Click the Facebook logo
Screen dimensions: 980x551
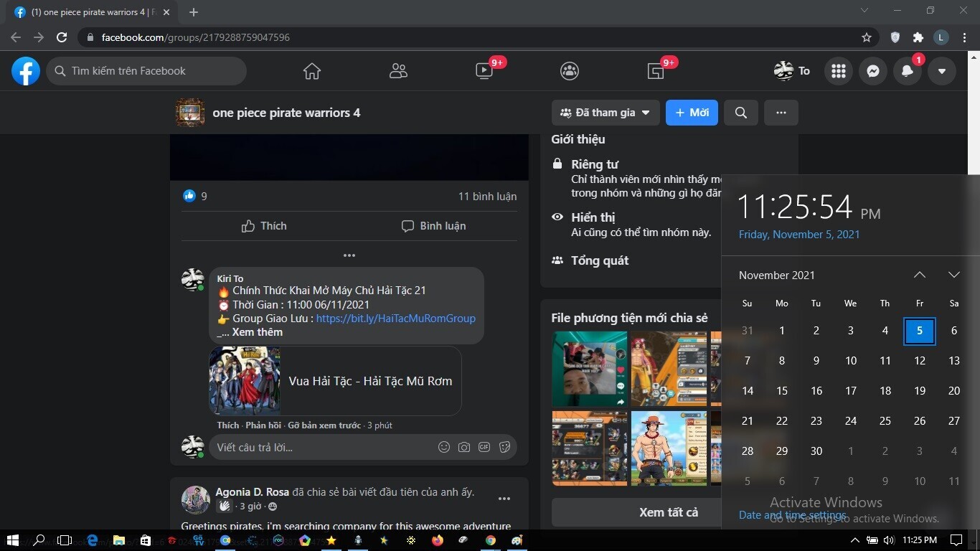click(x=26, y=71)
